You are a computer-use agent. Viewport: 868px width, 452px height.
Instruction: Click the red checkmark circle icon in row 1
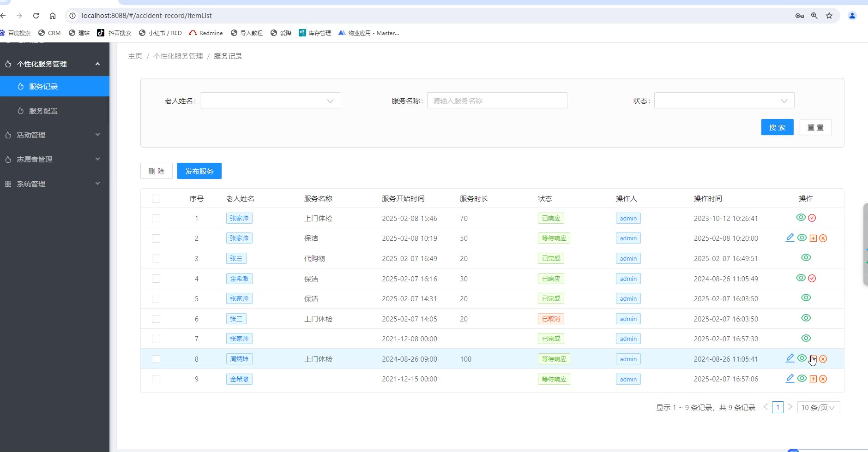pos(812,218)
